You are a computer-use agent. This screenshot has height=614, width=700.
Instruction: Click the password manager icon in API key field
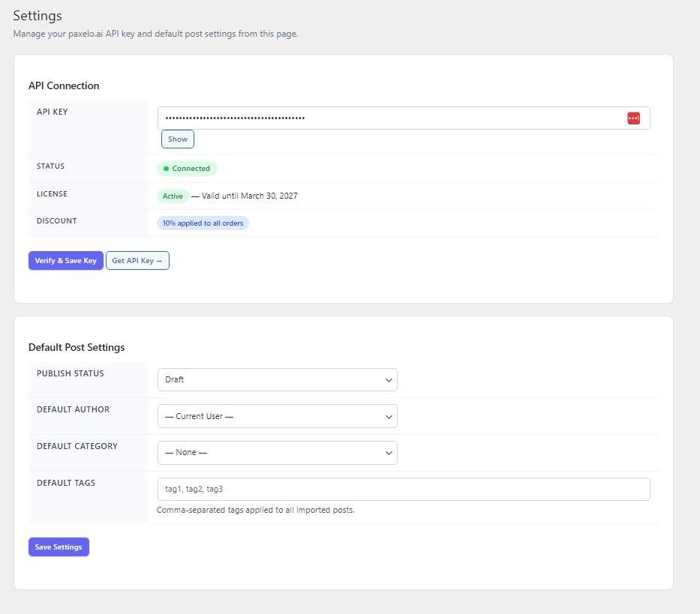634,118
